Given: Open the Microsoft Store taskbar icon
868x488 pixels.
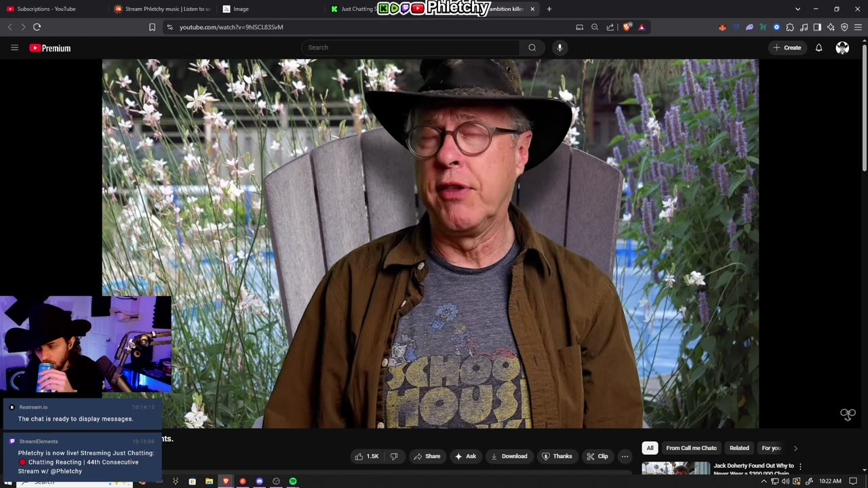Looking at the screenshot, I should [192, 481].
